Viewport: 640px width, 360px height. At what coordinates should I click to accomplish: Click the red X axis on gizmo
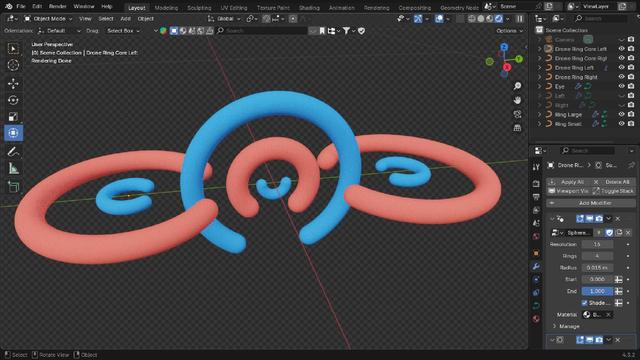pyautogui.click(x=507, y=67)
